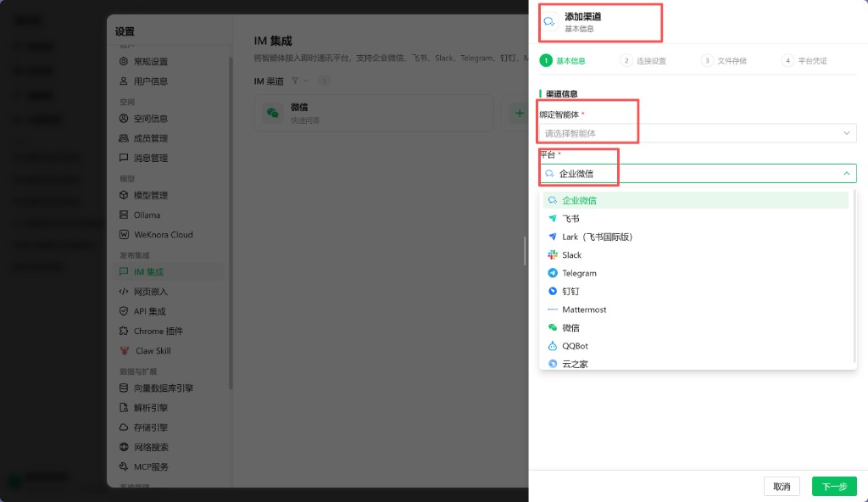Open API 集成 settings page
Image resolution: width=868 pixels, height=502 pixels.
(169, 311)
